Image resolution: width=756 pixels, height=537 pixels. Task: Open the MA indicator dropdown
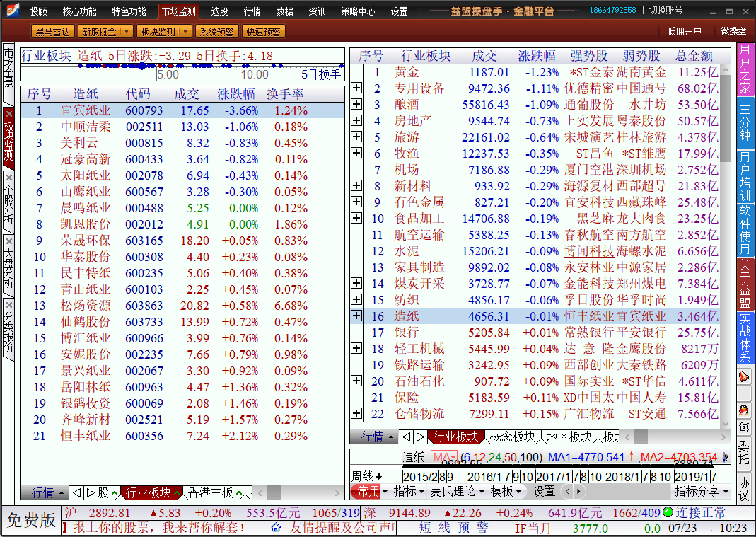(444, 457)
